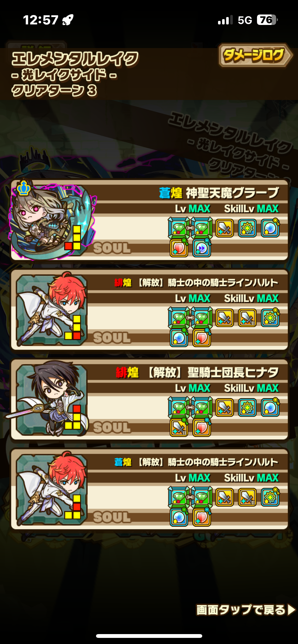Tap the 5G network status indicator

pyautogui.click(x=245, y=20)
